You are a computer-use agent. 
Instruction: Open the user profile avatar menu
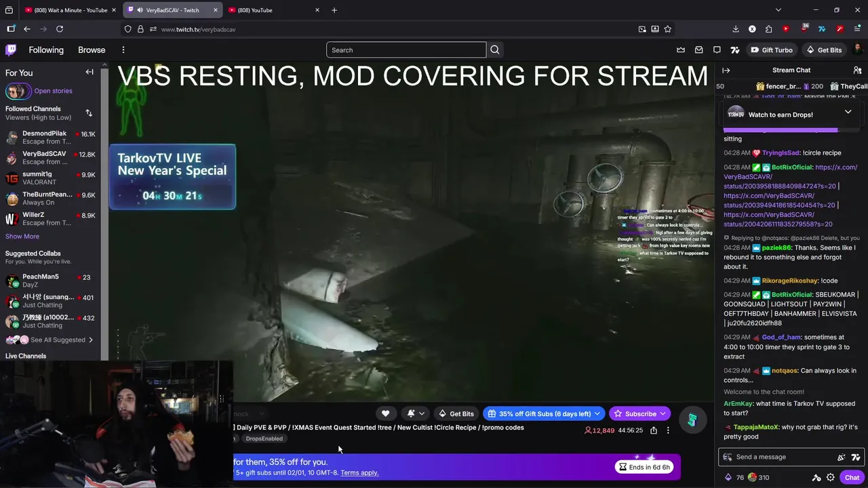point(857,50)
